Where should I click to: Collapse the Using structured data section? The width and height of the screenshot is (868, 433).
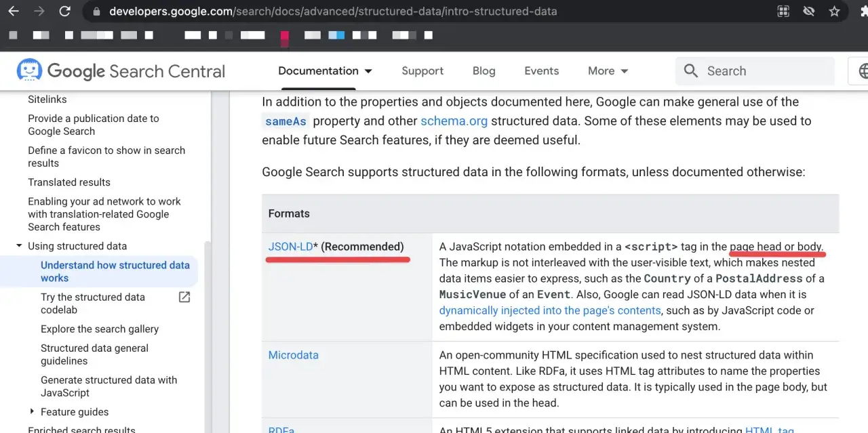(19, 246)
